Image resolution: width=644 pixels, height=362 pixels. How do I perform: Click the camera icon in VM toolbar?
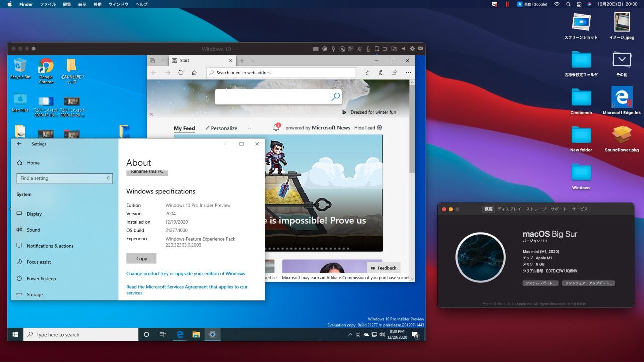point(385,49)
